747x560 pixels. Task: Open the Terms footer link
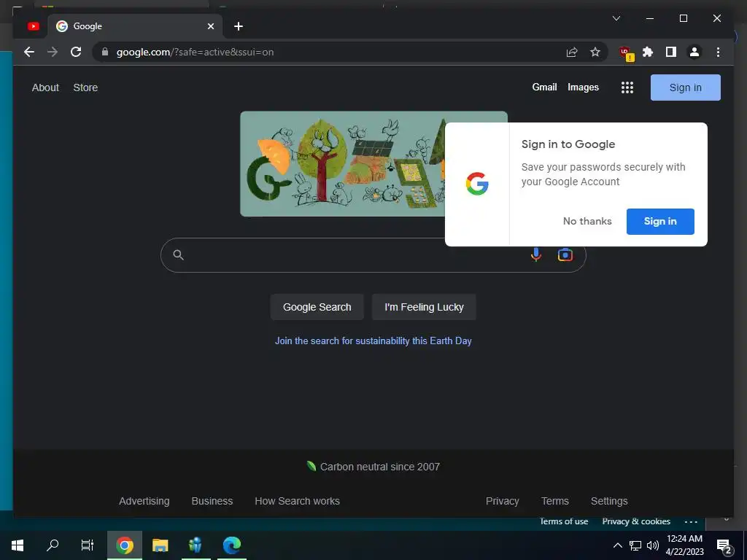coord(555,501)
